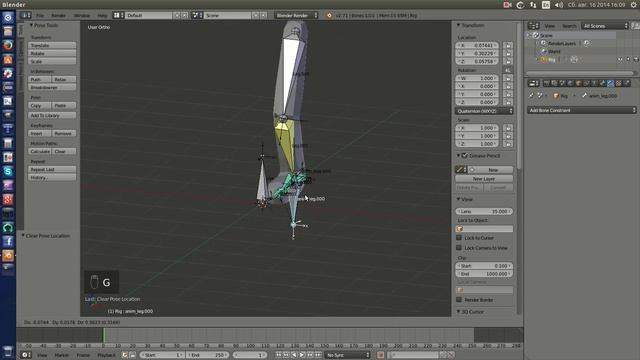The width and height of the screenshot is (640, 360).
Task: Enable Lock Camera to View checkbox
Action: pos(459,248)
